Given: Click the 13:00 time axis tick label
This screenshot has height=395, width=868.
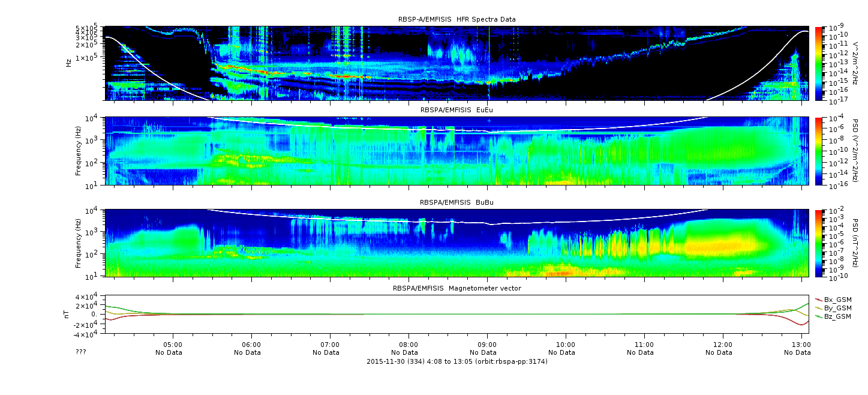Looking at the screenshot, I should (801, 345).
